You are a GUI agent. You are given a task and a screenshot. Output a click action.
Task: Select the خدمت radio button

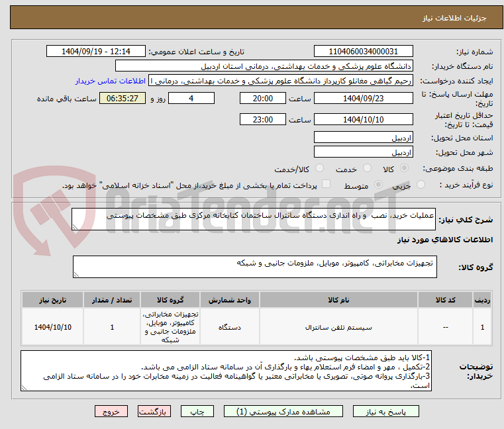pos(367,168)
